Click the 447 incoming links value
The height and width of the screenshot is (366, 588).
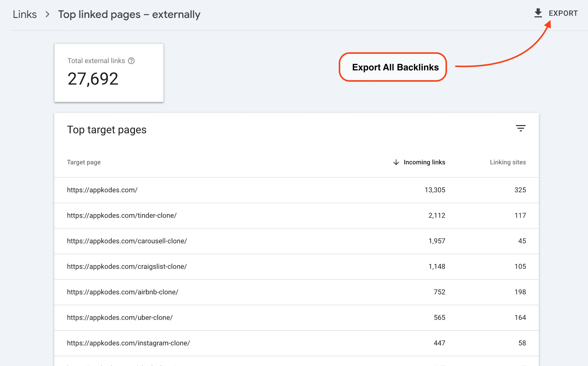[439, 343]
